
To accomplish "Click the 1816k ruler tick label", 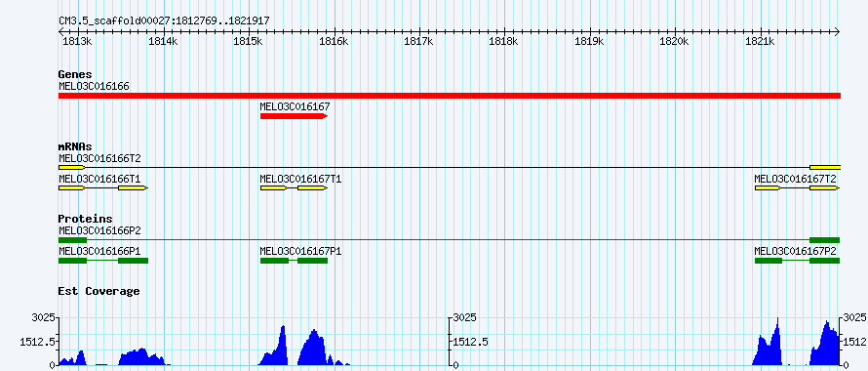I will 334,42.
